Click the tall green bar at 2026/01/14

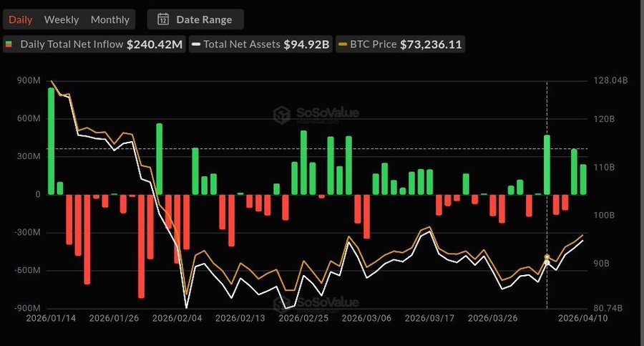coord(51,141)
